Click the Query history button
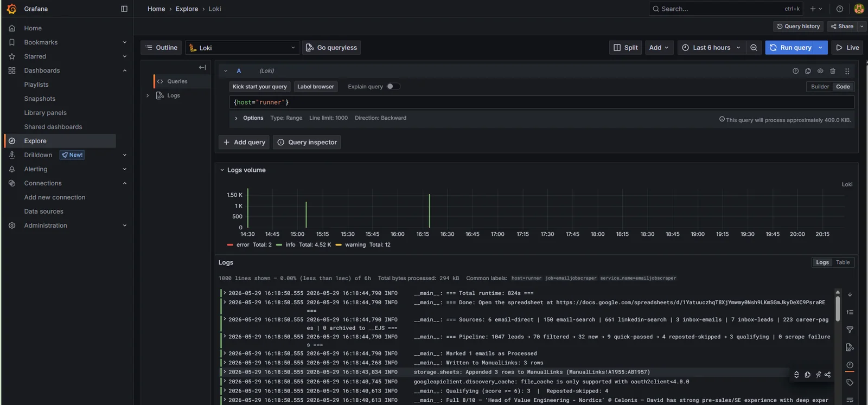 point(798,27)
